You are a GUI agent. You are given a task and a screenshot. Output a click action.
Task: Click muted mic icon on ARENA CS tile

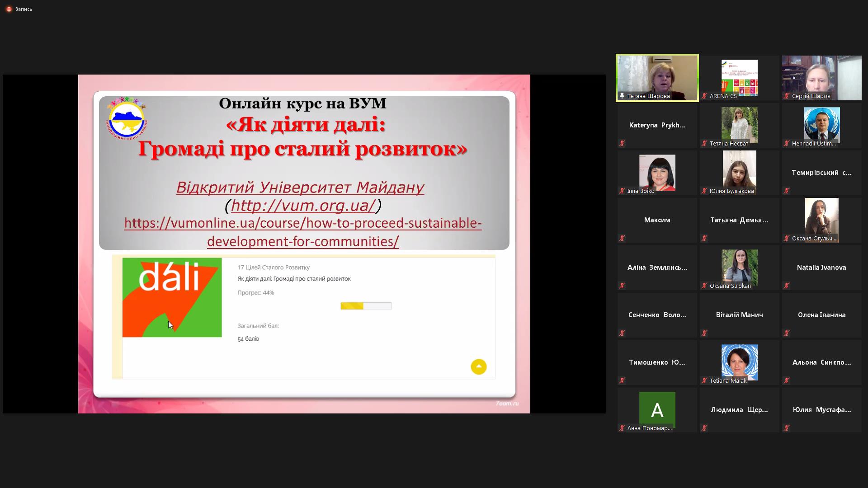coord(704,96)
